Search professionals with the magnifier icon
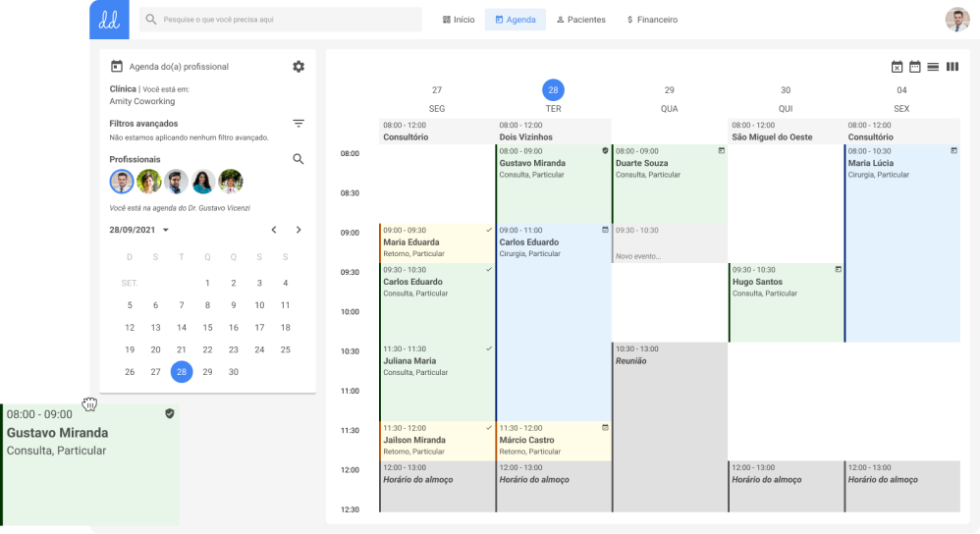980x534 pixels. click(x=299, y=159)
